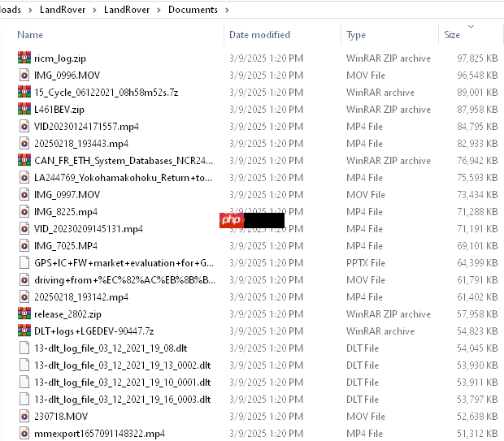The width and height of the screenshot is (504, 441).
Task: Select the 13-dlt_log_file_03_12_2021_19_08.dlt file icon
Action: (24, 348)
